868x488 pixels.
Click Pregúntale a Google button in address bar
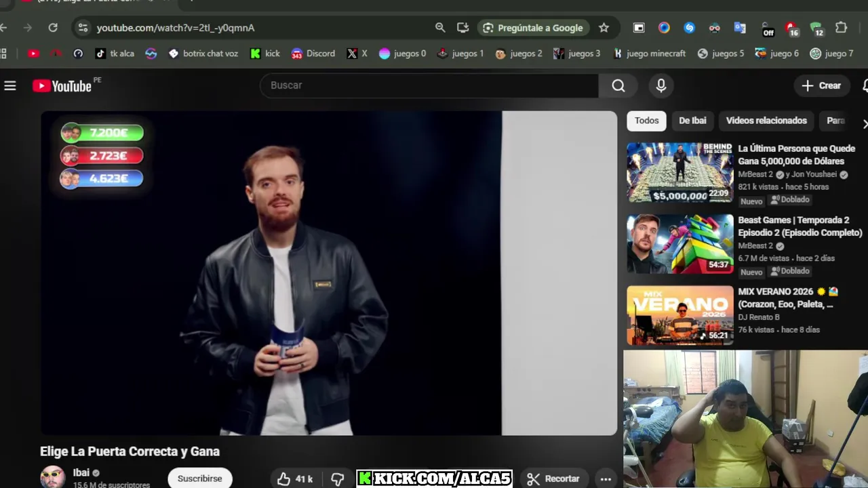point(533,28)
